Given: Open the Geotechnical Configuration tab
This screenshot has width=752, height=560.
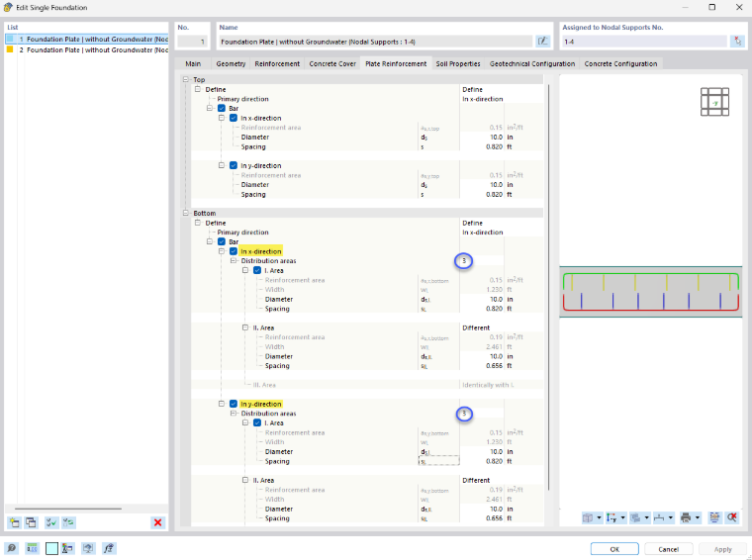Looking at the screenshot, I should pyautogui.click(x=532, y=63).
